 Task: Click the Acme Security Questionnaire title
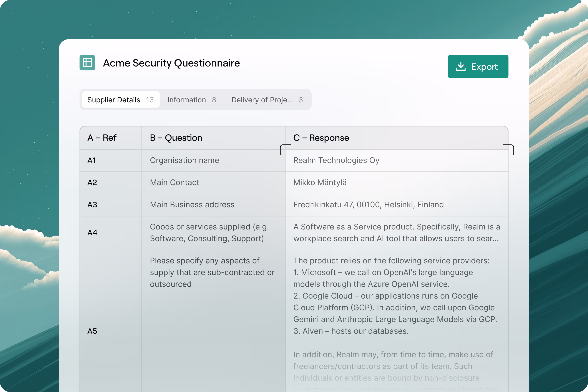tap(171, 63)
